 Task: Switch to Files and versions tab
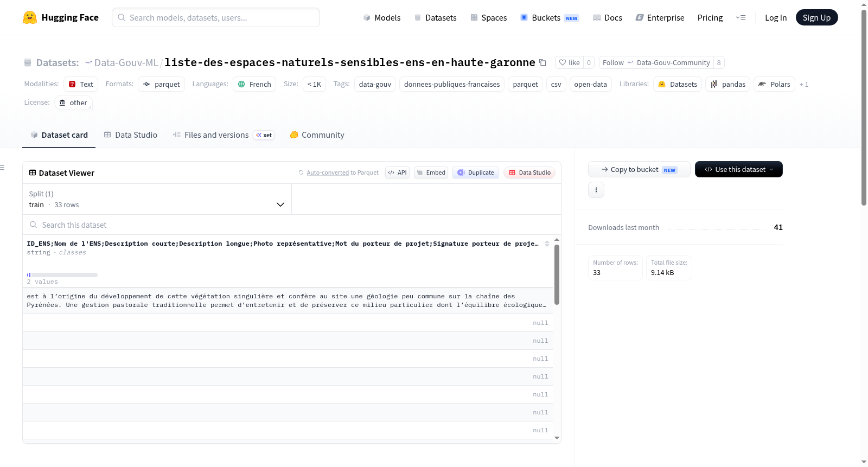point(224,135)
